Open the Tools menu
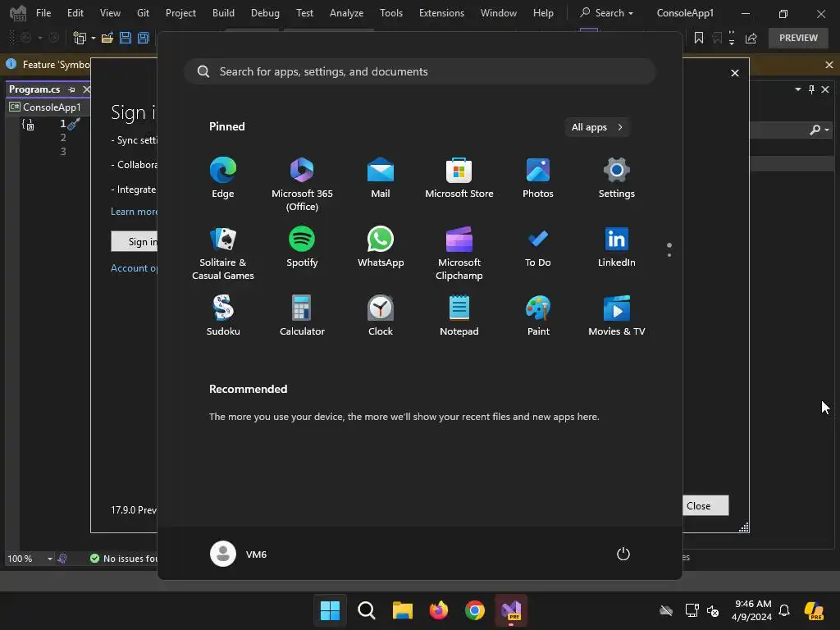 pos(391,13)
